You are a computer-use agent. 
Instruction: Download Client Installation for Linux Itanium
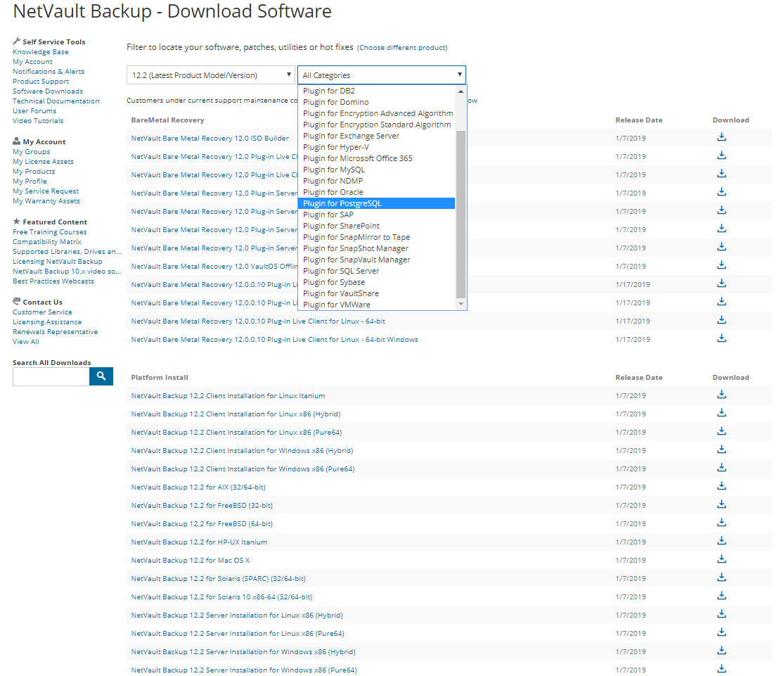(721, 395)
